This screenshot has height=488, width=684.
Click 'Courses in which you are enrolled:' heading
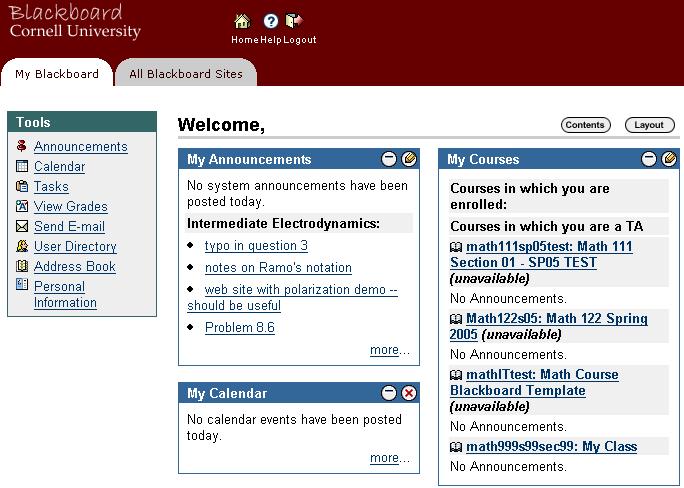tap(530, 196)
